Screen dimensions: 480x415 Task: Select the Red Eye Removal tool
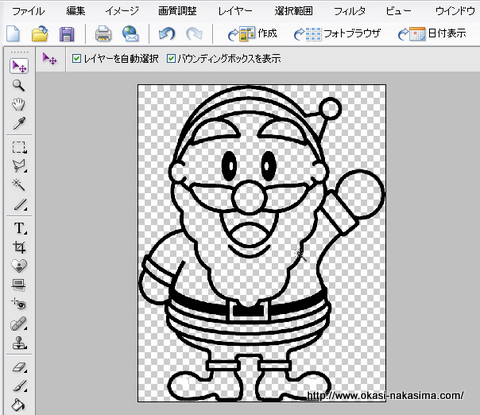pyautogui.click(x=19, y=304)
